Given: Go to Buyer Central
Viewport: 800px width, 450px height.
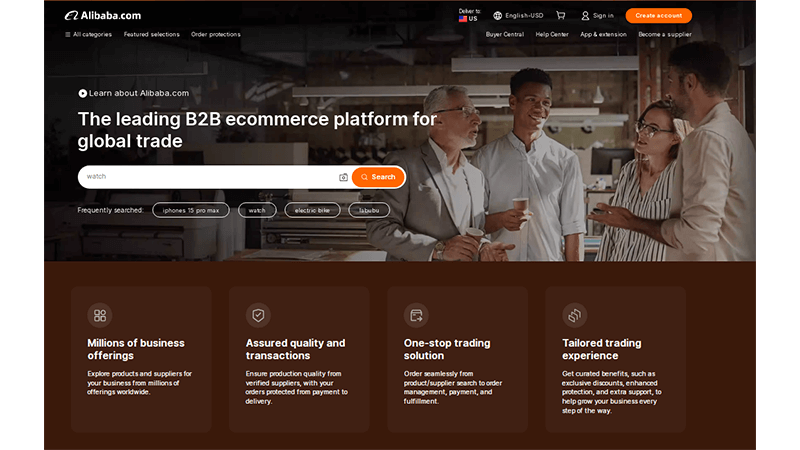Looking at the screenshot, I should 505,34.
